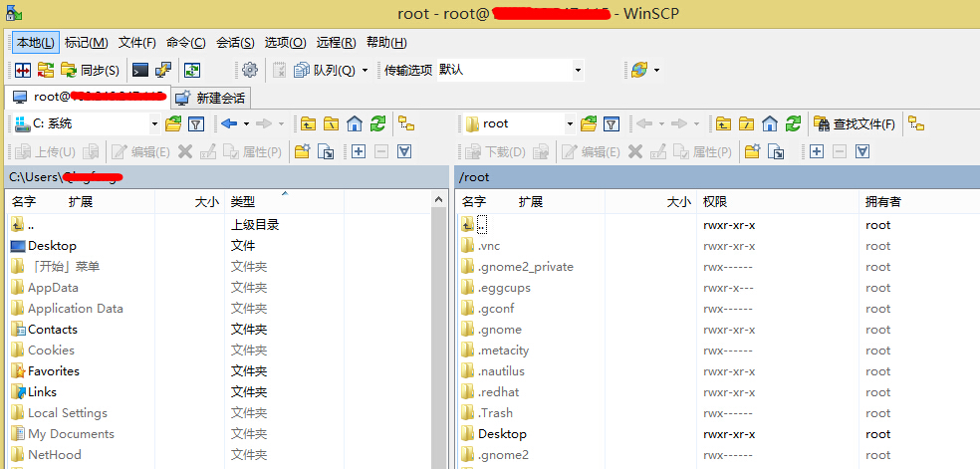Image resolution: width=980 pixels, height=469 pixels.
Task: Refresh the remote panel
Action: tap(793, 123)
